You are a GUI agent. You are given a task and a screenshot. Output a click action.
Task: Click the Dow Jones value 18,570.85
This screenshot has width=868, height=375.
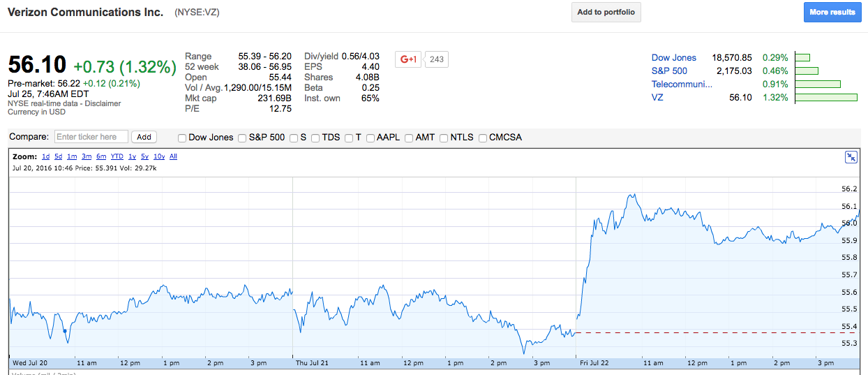pos(732,58)
